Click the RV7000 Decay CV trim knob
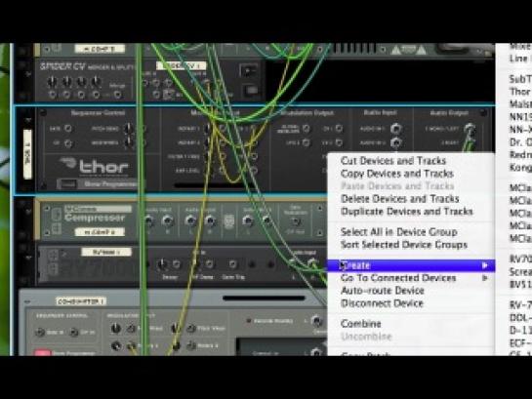 162,264
